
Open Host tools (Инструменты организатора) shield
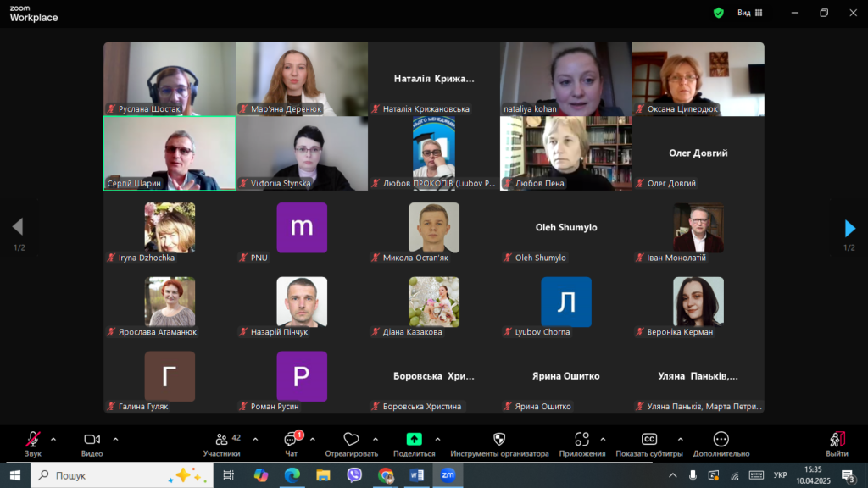(x=499, y=440)
